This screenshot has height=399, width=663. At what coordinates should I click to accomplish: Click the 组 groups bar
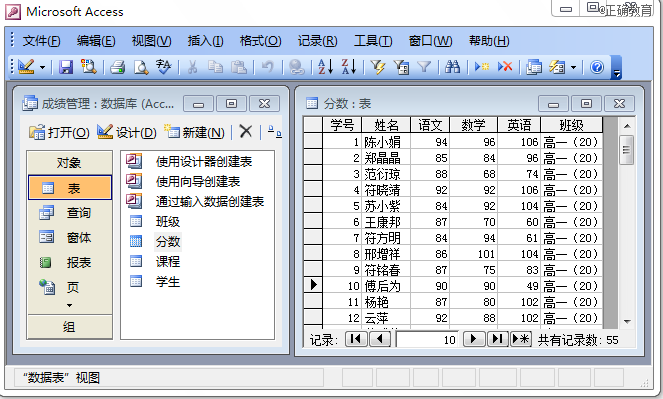[70, 327]
